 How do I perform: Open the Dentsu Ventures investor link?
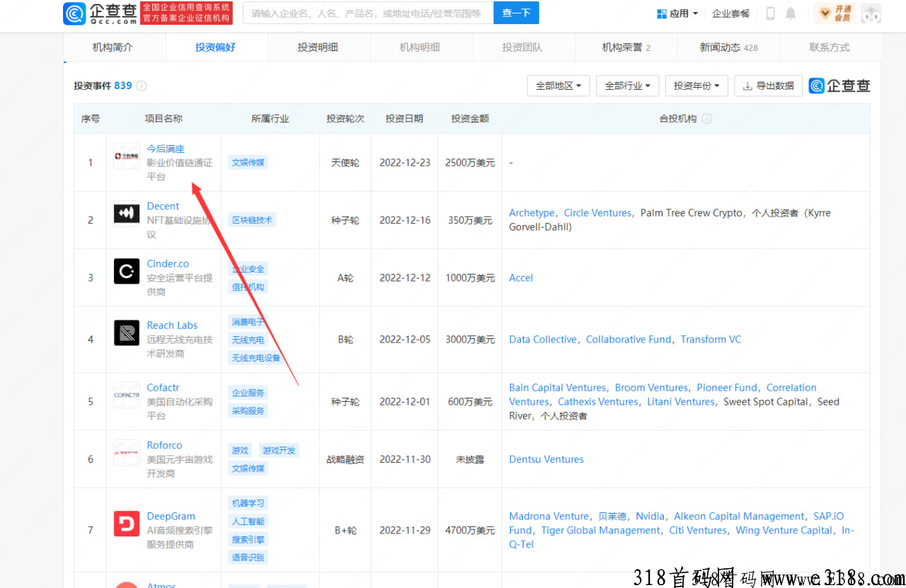546,459
